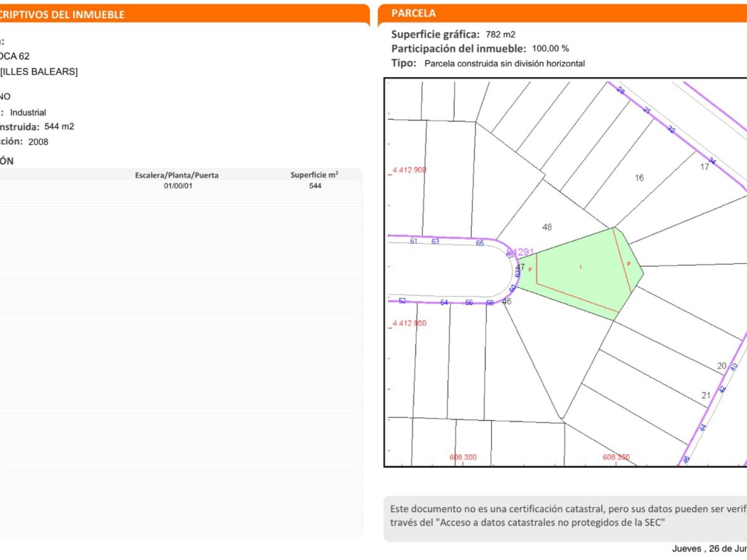The height and width of the screenshot is (560, 747).
Task: Click the 'Industrial' use value
Action: (x=28, y=113)
